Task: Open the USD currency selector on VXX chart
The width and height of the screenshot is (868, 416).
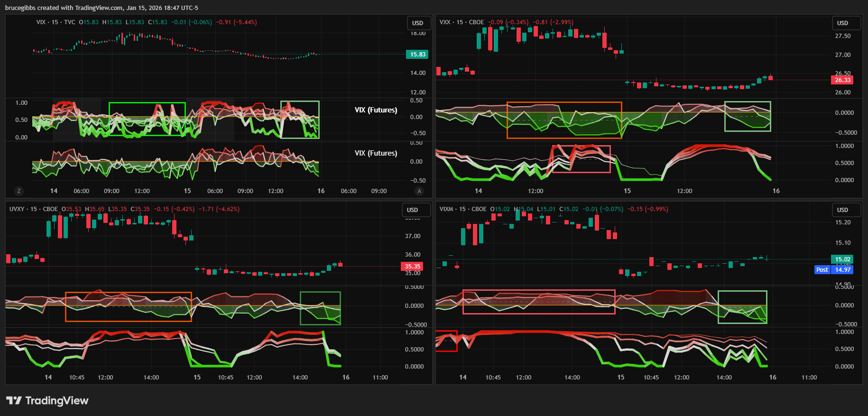Action: pos(843,23)
